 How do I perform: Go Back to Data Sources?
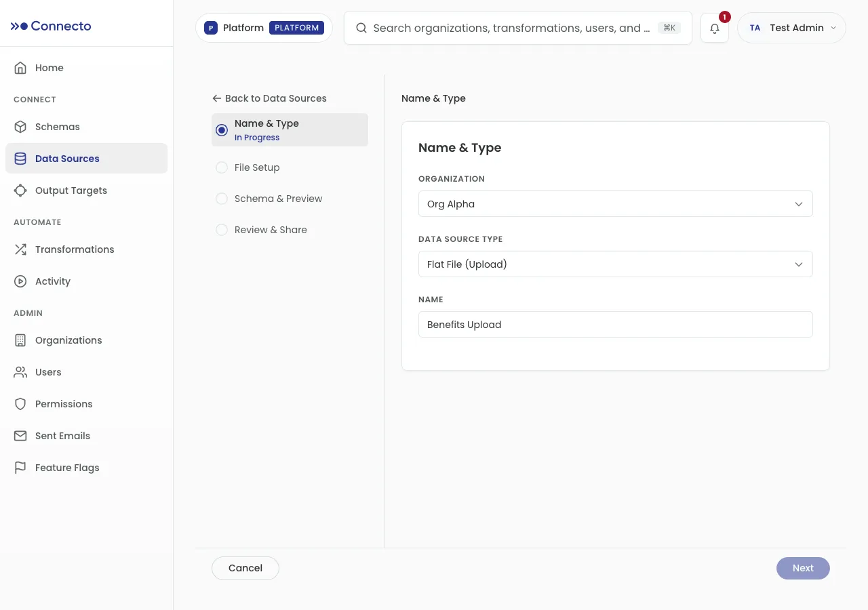(269, 98)
